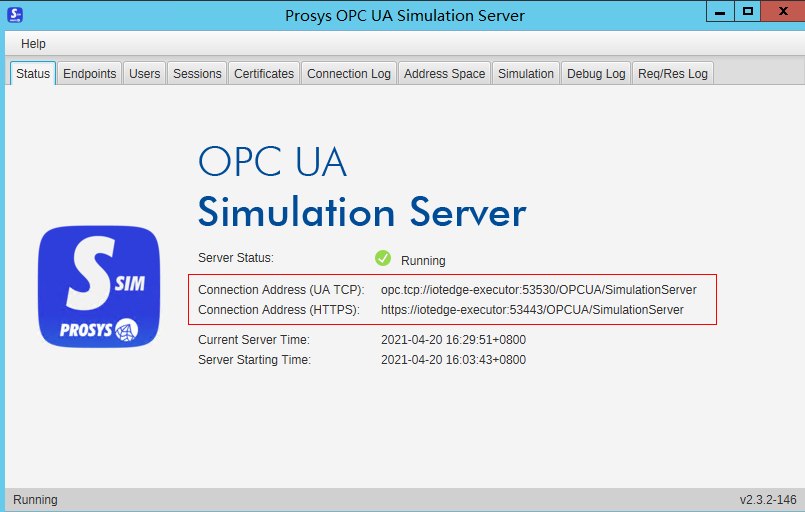Image resolution: width=805 pixels, height=512 pixels.
Task: Go to the Sessions tab
Action: tap(197, 73)
